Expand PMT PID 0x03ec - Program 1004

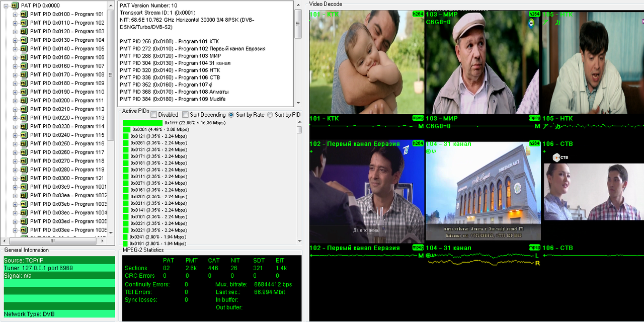tap(15, 213)
